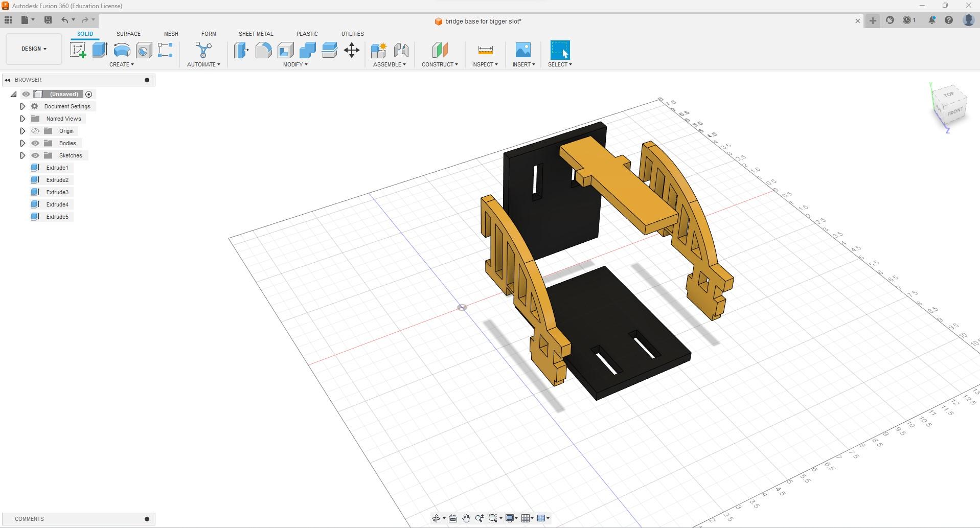Select the Hole tool
This screenshot has width=980, height=528.
(x=144, y=50)
